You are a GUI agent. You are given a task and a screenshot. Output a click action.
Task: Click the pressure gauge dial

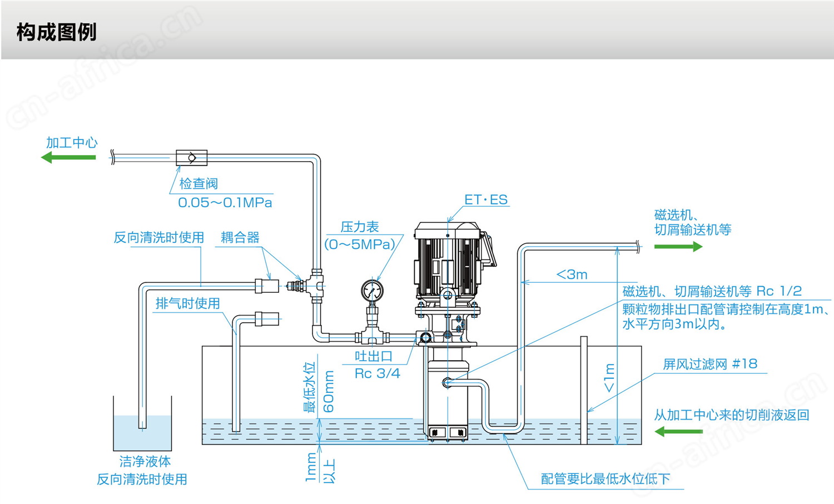[372, 291]
